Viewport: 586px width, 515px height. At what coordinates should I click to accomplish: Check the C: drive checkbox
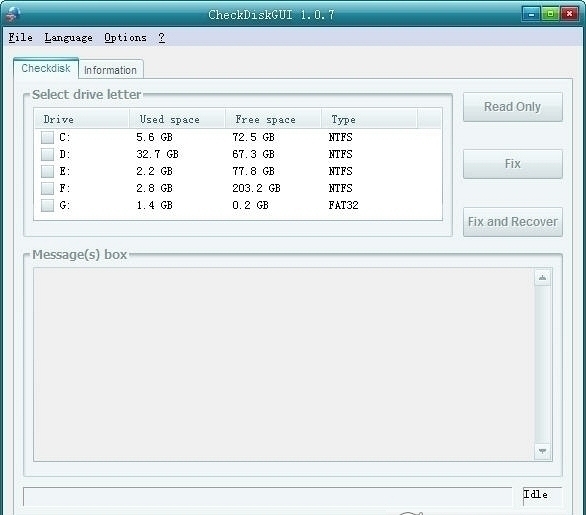click(x=47, y=138)
